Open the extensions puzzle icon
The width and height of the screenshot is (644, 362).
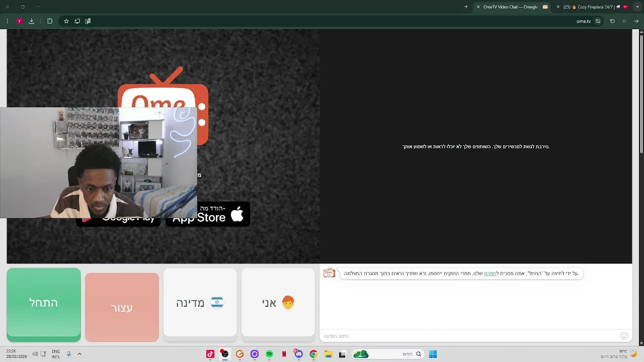pyautogui.click(x=50, y=21)
